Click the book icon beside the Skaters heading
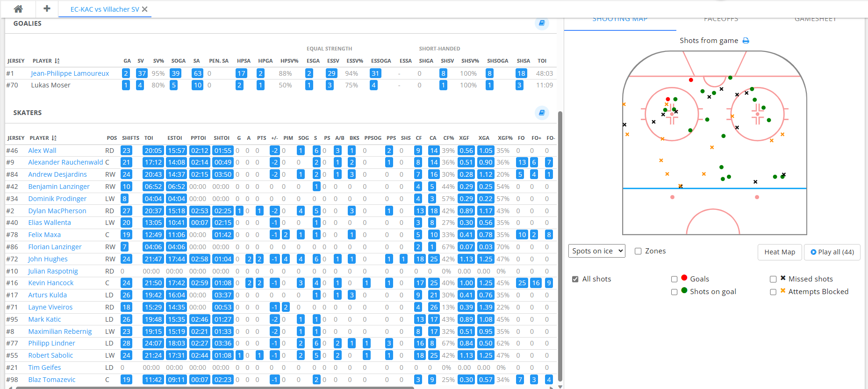This screenshot has width=868, height=389. [542, 113]
